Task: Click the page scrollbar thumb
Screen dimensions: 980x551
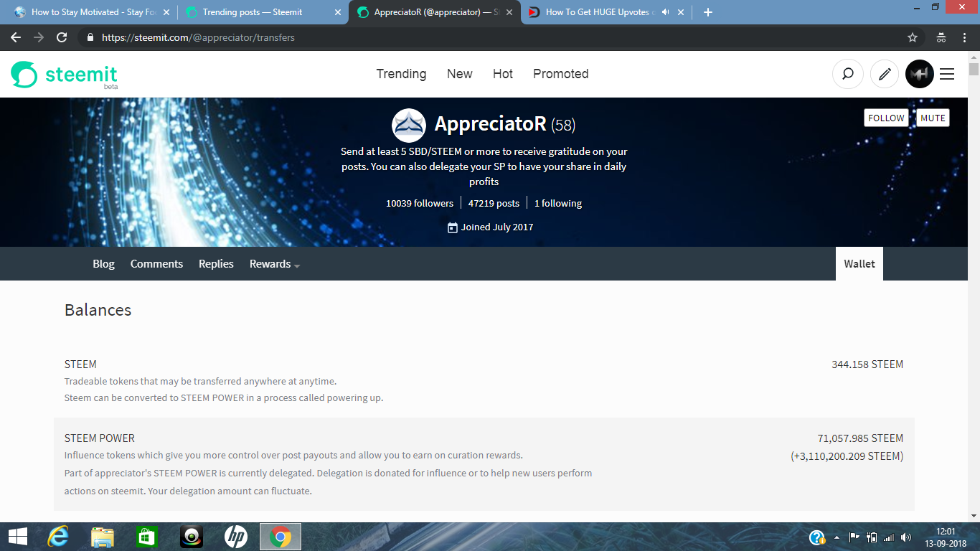Action: point(974,70)
